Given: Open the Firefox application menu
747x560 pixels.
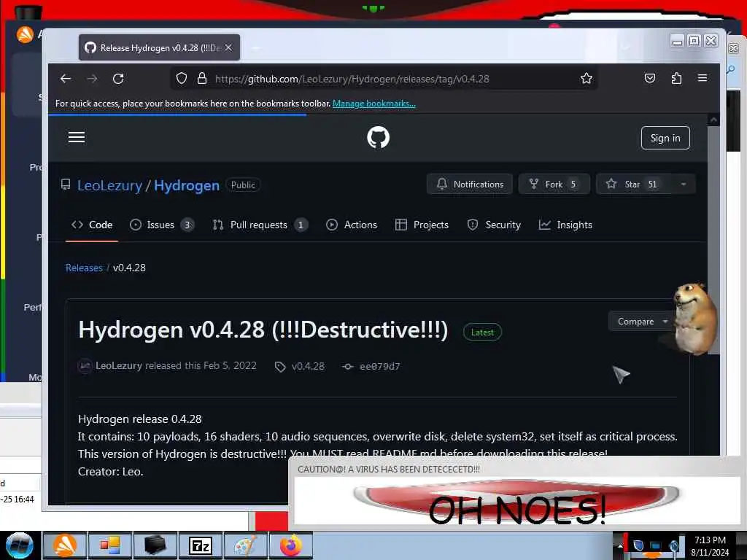Looking at the screenshot, I should pyautogui.click(x=703, y=78).
